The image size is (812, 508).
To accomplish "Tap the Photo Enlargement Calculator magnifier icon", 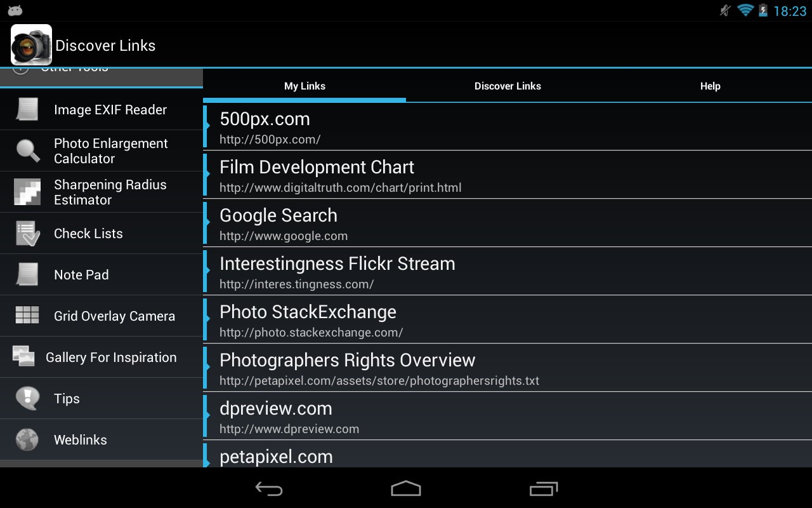I will click(27, 150).
